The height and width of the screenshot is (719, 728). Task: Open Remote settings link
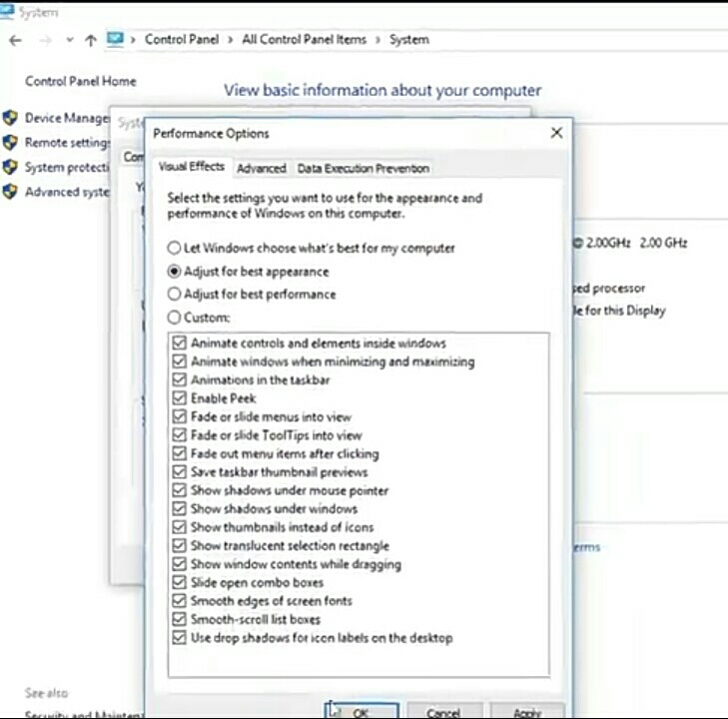coord(67,143)
